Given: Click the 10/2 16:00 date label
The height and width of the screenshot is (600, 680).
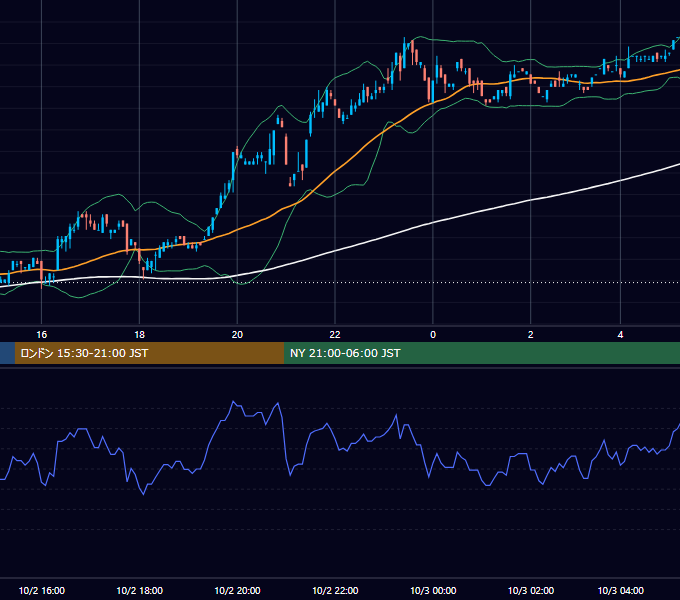Looking at the screenshot, I should pyautogui.click(x=42, y=590).
